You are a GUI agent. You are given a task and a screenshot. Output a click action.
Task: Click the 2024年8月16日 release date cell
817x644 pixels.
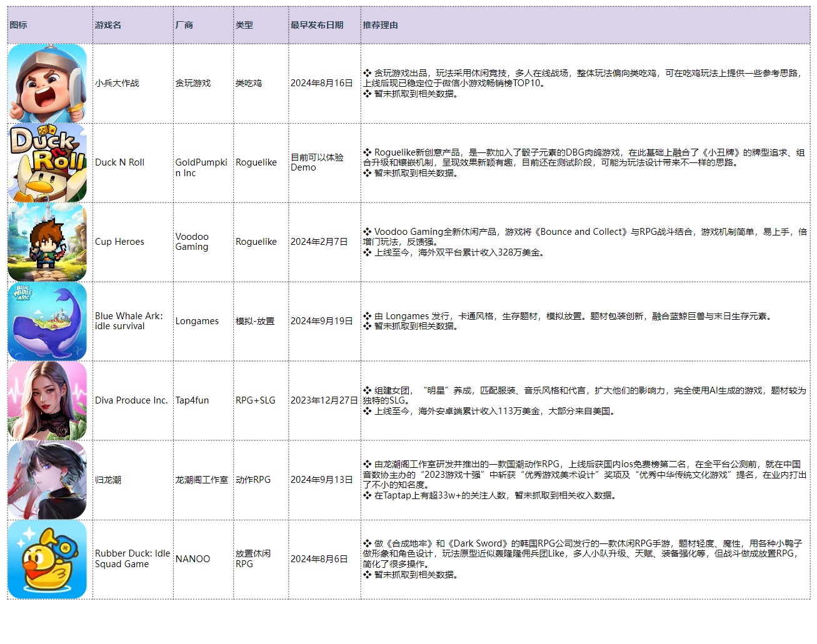(x=322, y=83)
